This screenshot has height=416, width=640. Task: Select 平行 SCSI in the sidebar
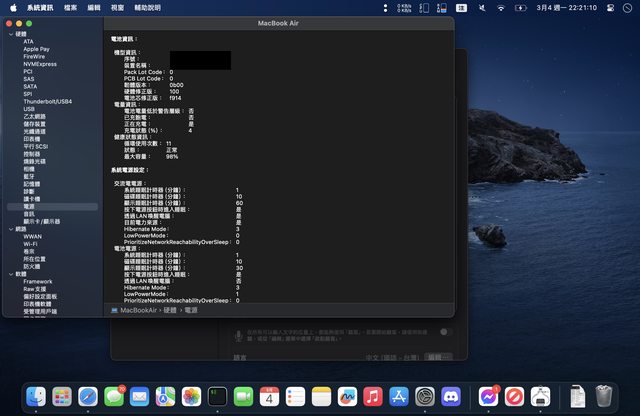[36, 147]
